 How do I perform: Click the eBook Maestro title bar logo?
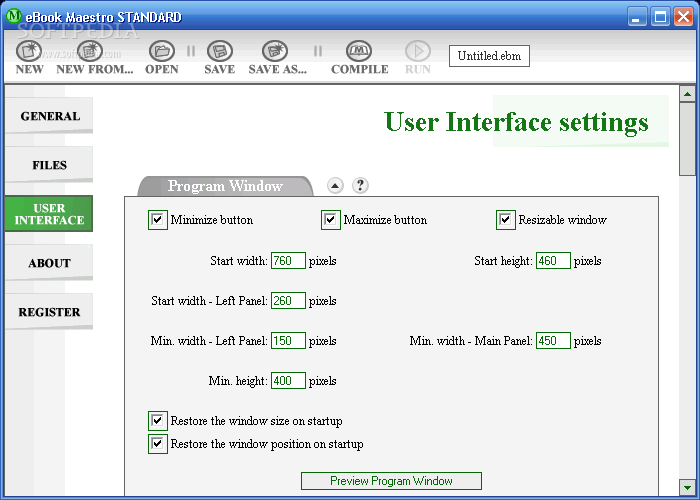(x=14, y=16)
